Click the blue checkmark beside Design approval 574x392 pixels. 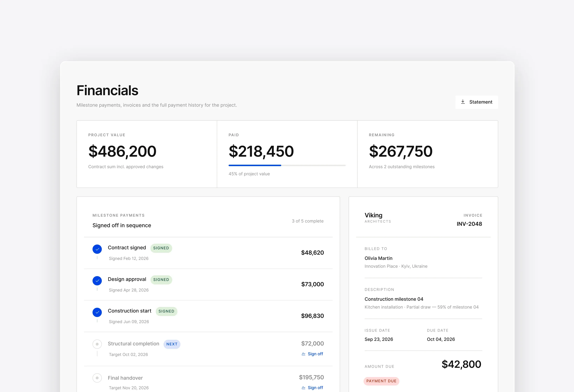[x=97, y=281]
